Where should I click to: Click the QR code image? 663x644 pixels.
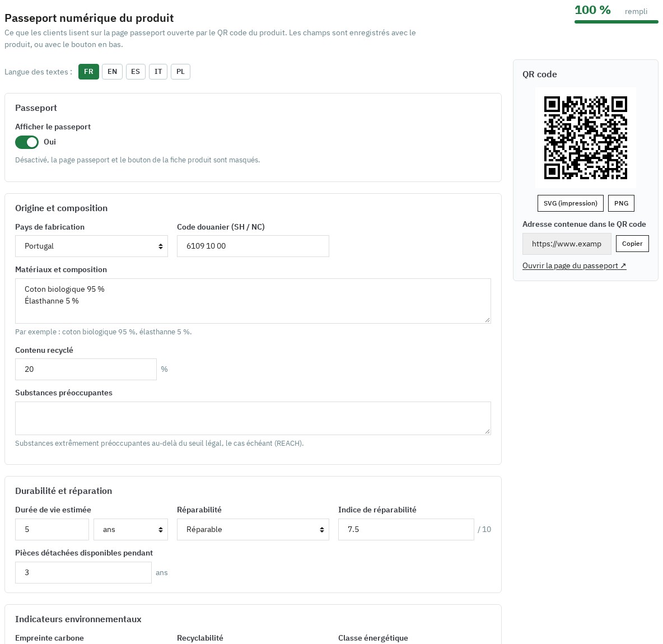(x=586, y=138)
